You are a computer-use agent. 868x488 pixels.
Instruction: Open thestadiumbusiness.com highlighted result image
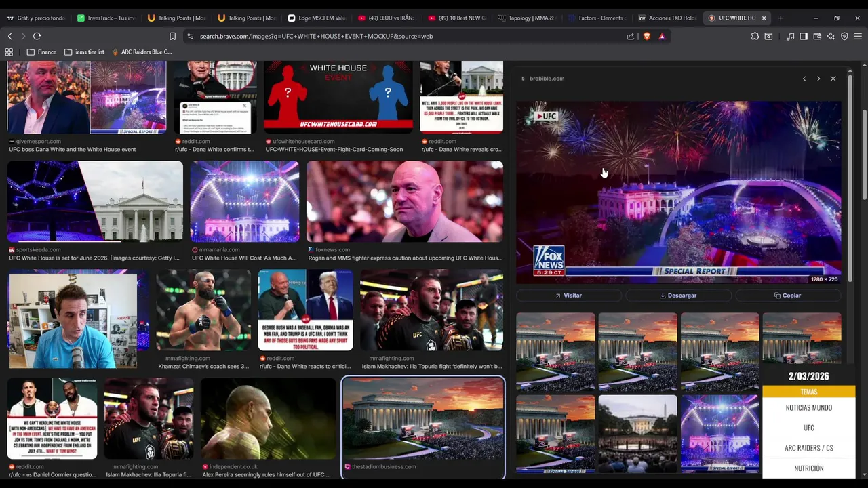point(423,419)
